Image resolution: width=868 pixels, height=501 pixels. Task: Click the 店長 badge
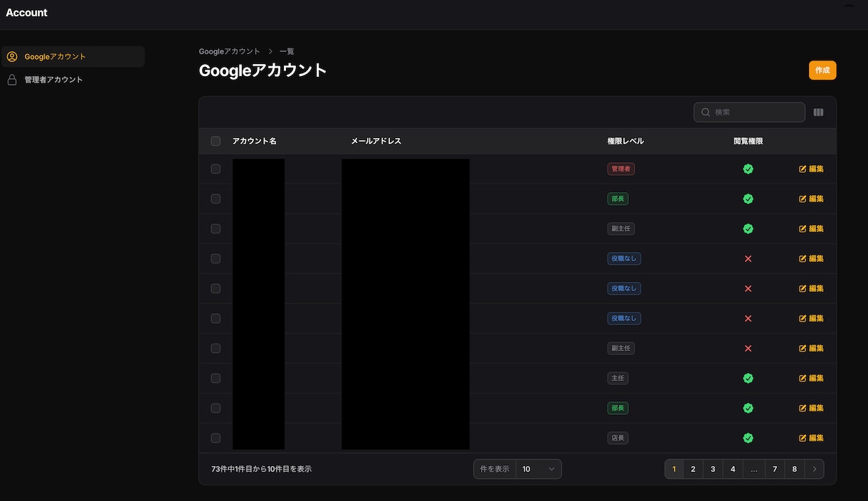[618, 438]
